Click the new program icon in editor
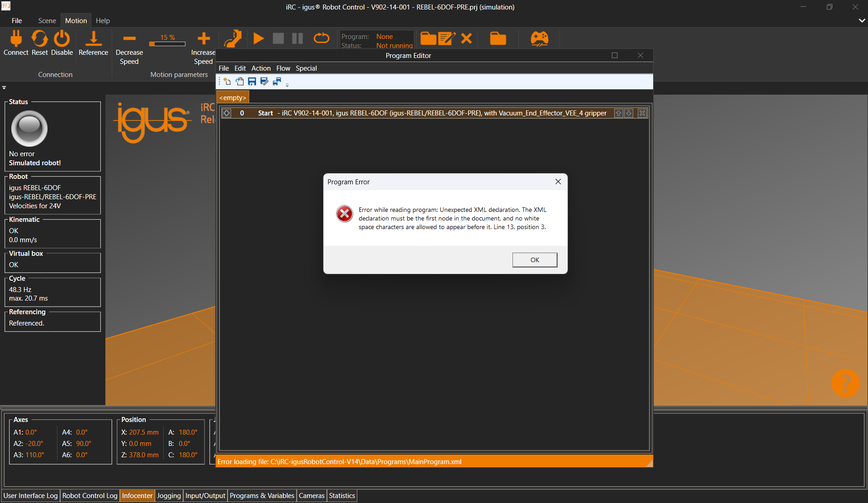Screen dimensions: 868x503 [227, 81]
